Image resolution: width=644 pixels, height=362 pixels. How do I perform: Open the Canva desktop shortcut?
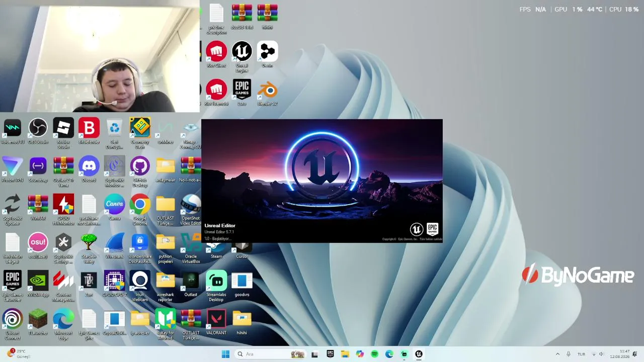pos(115,208)
